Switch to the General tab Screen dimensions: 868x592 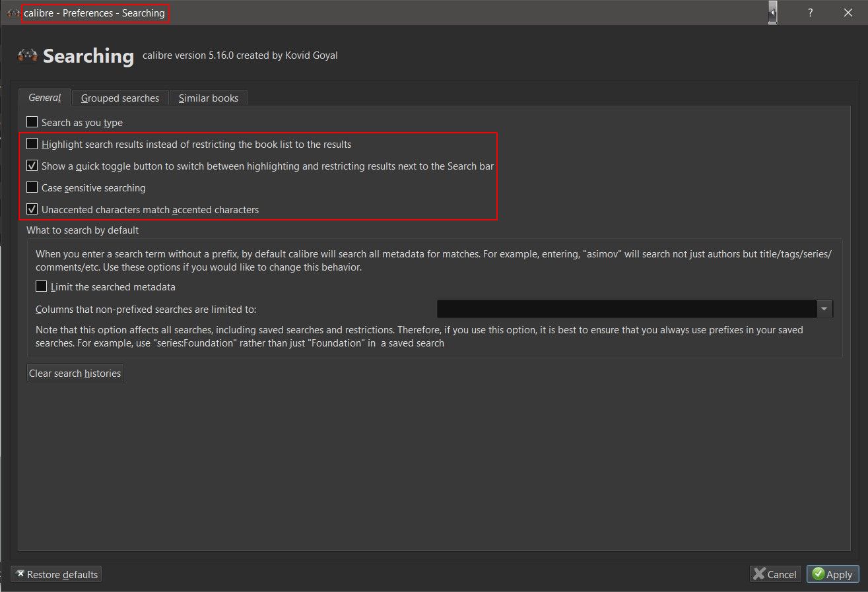click(45, 98)
